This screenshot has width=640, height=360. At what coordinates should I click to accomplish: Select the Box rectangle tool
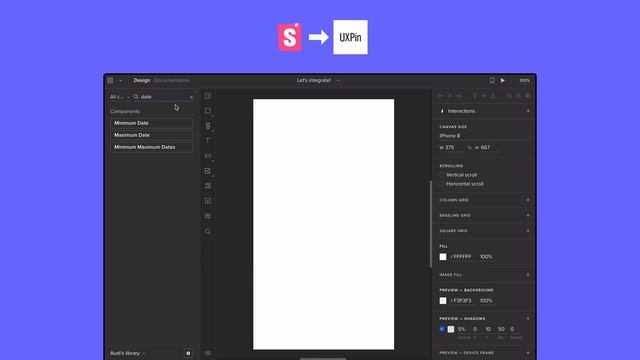click(x=208, y=111)
